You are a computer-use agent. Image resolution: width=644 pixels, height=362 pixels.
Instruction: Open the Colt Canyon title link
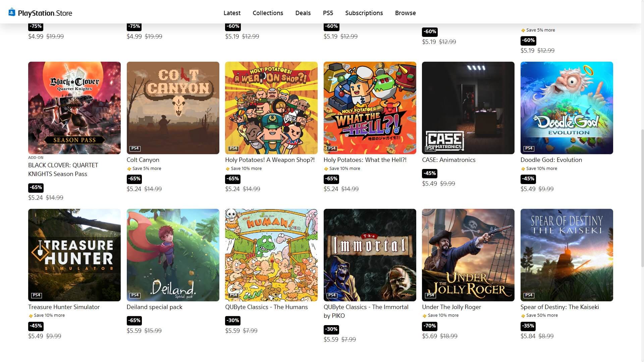tap(143, 160)
